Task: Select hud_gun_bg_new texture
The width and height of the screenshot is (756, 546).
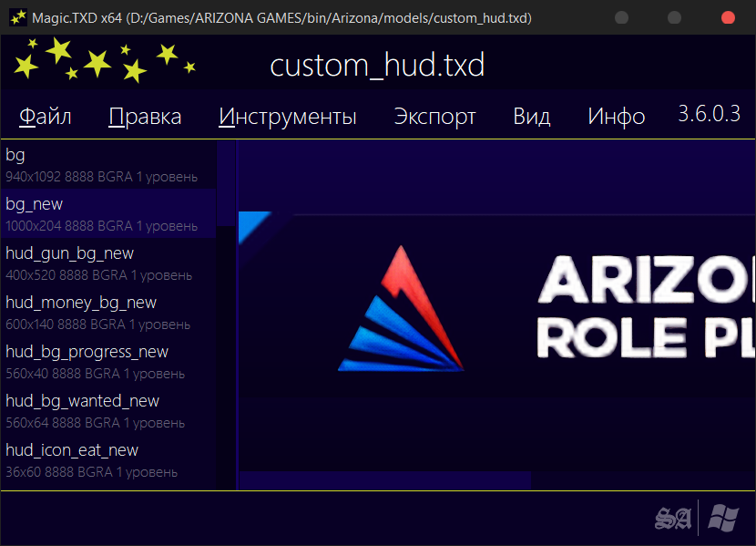Action: (x=108, y=263)
